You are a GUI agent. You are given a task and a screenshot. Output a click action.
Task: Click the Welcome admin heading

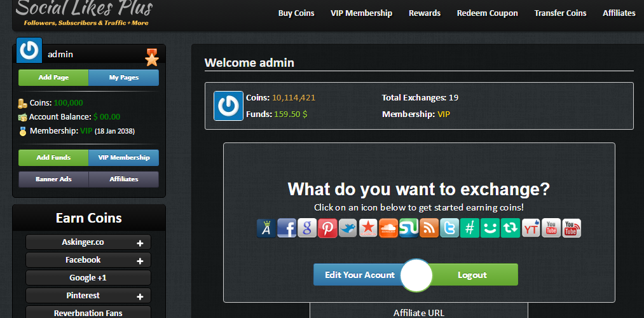pyautogui.click(x=249, y=63)
